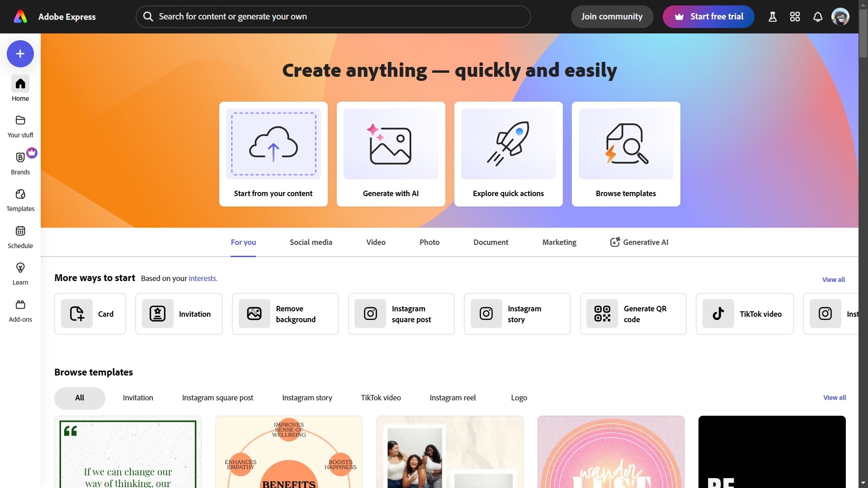This screenshot has height=488, width=868.
Task: Open Add-ons from the sidebar
Action: pos(20,310)
